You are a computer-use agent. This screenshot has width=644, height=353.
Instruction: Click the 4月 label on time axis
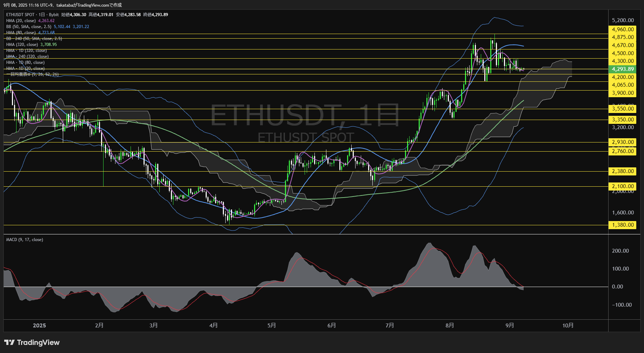[213, 326]
